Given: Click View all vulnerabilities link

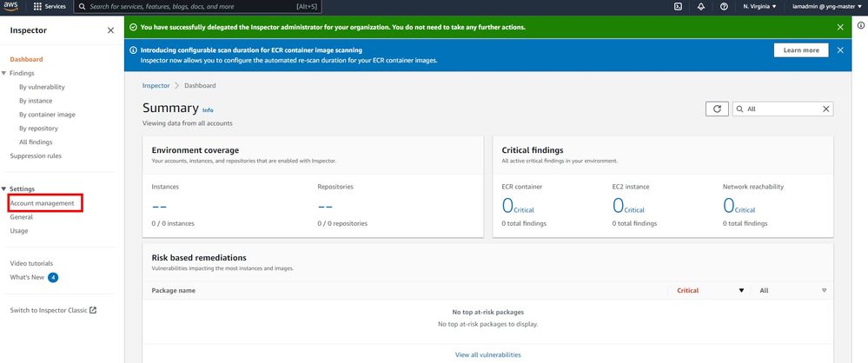Looking at the screenshot, I should coord(487,354).
